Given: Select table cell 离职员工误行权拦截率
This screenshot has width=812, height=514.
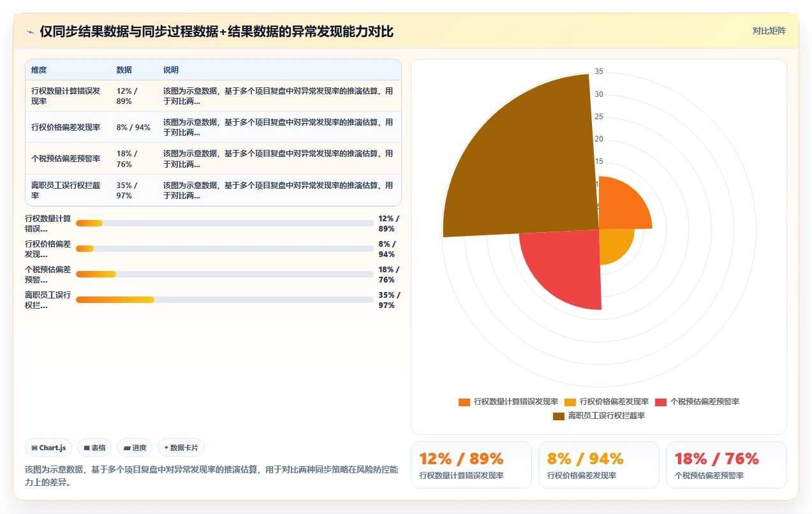Looking at the screenshot, I should click(68, 190).
